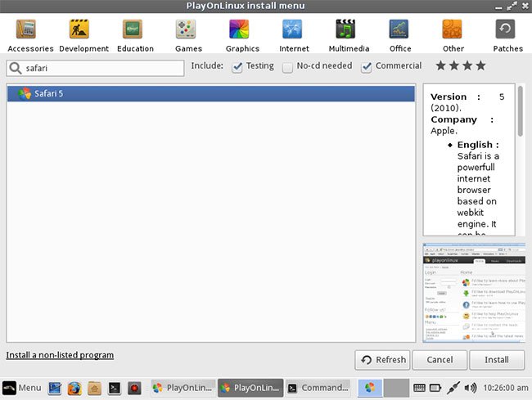
Task: Click the volume speaker tray icon
Action: click(x=471, y=388)
